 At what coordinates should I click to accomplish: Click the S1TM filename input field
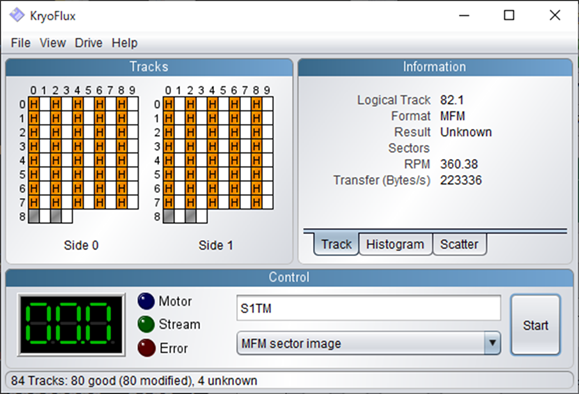369,308
